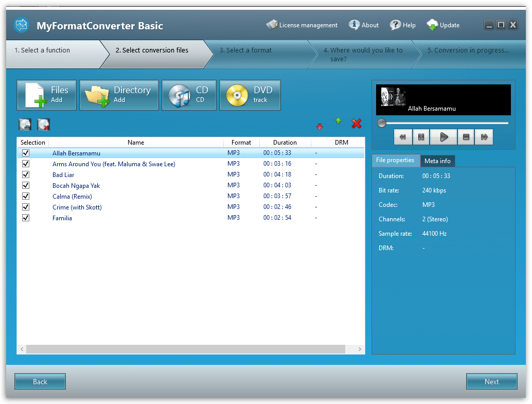Select the Crime (with Skott) track
This screenshot has width=532, height=404.
pos(77,207)
